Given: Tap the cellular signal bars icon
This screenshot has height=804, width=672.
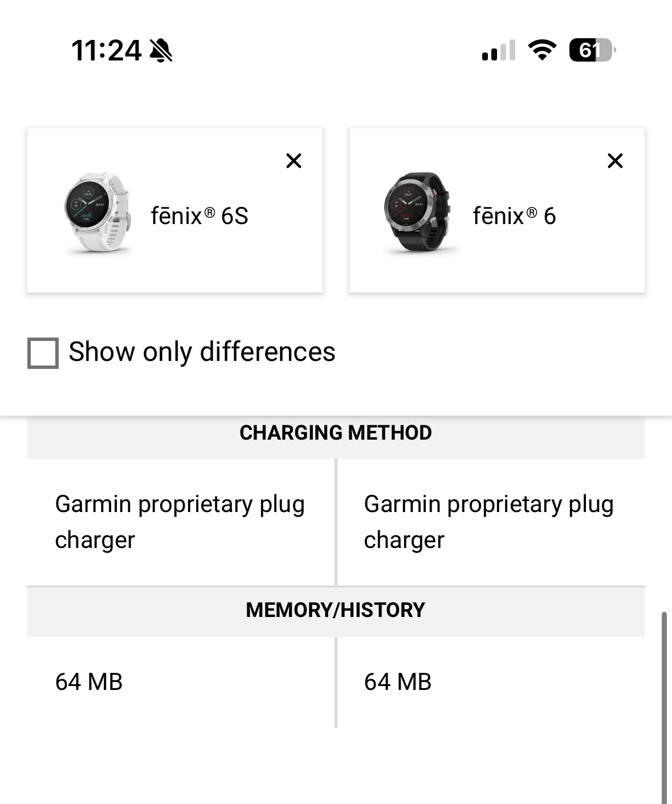Looking at the screenshot, I should (x=499, y=50).
